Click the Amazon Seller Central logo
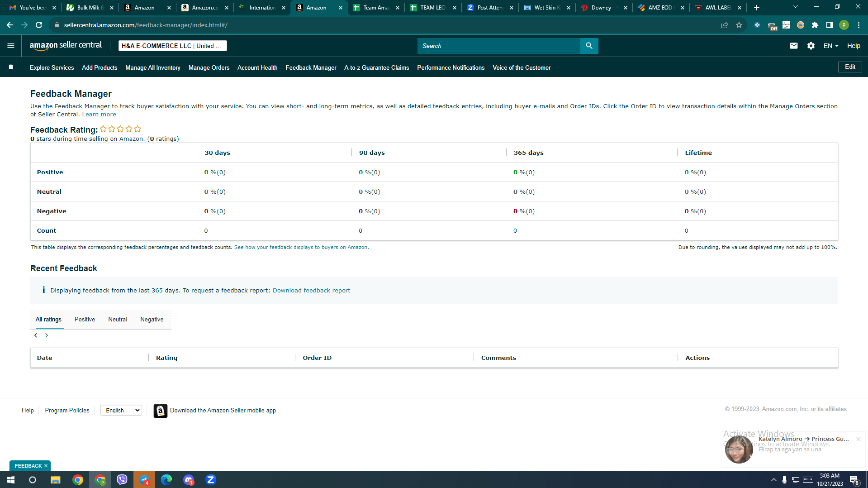868x488 pixels. click(66, 46)
